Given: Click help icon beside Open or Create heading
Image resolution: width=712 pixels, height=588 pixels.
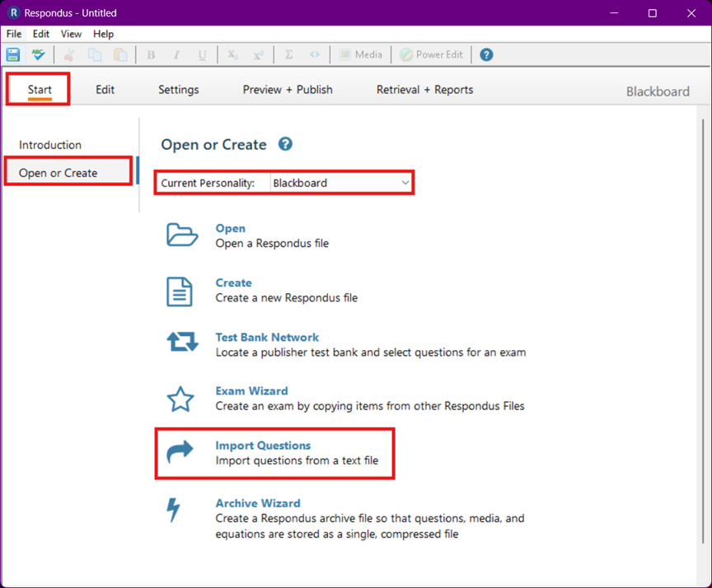Looking at the screenshot, I should tap(285, 144).
